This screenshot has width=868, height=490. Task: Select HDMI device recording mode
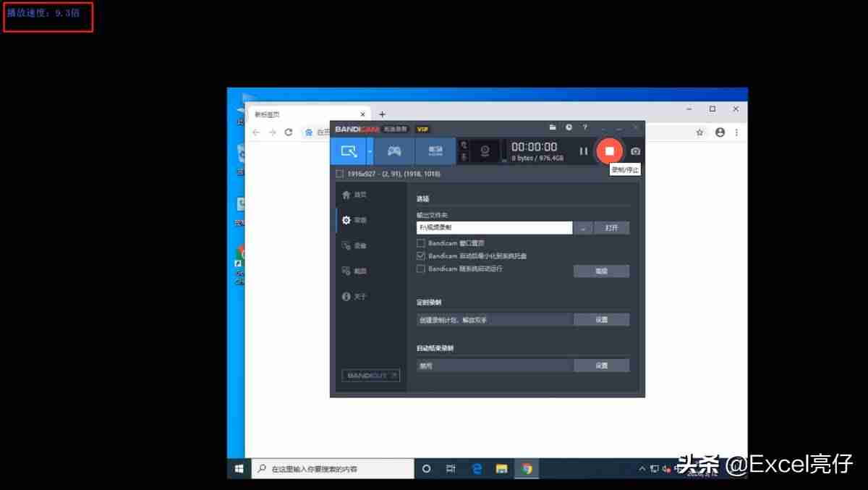coord(435,151)
